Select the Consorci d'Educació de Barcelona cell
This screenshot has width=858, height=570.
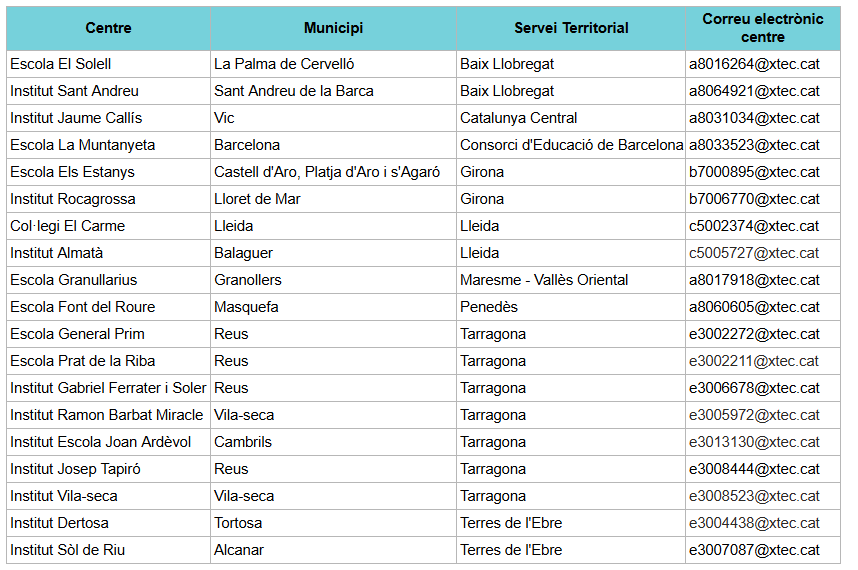(571, 145)
